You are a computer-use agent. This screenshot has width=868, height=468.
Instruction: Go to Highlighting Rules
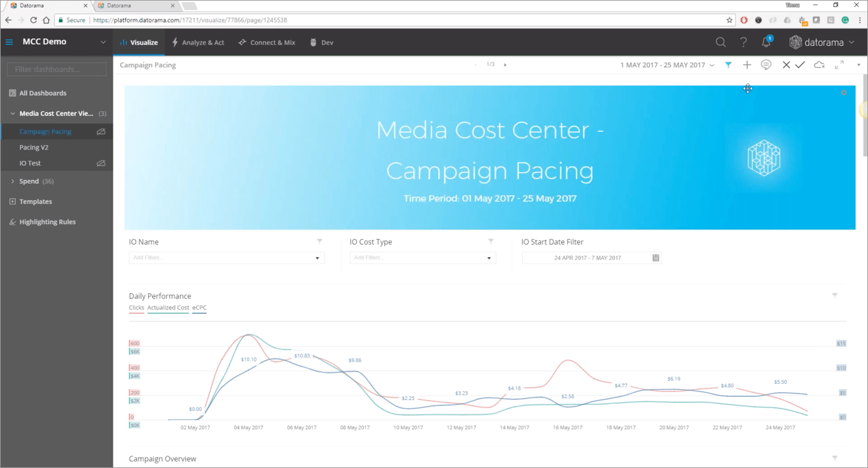pyautogui.click(x=47, y=222)
